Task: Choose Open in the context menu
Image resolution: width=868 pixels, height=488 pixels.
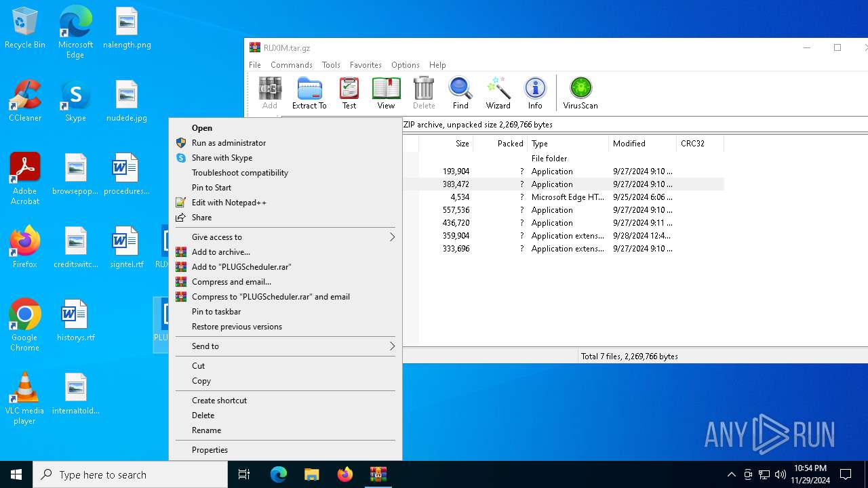Action: pos(285,128)
